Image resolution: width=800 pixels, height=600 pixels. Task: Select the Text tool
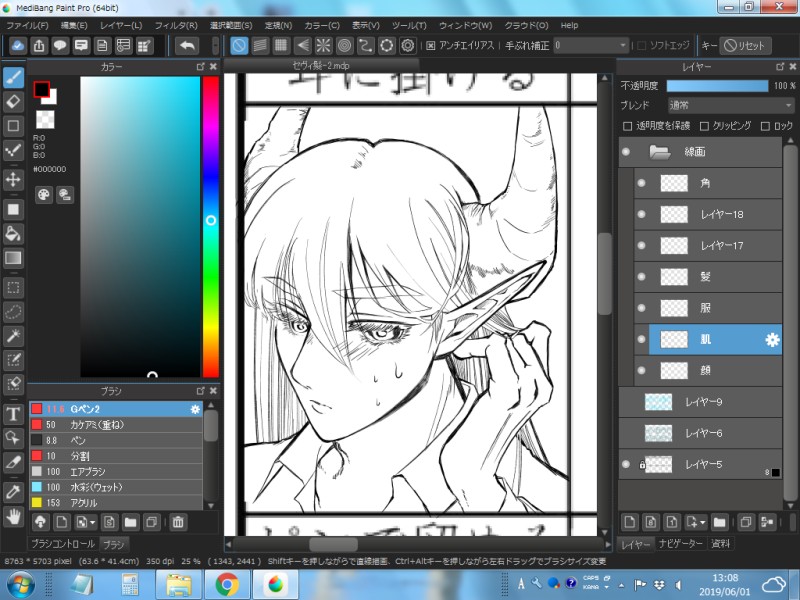pos(14,414)
